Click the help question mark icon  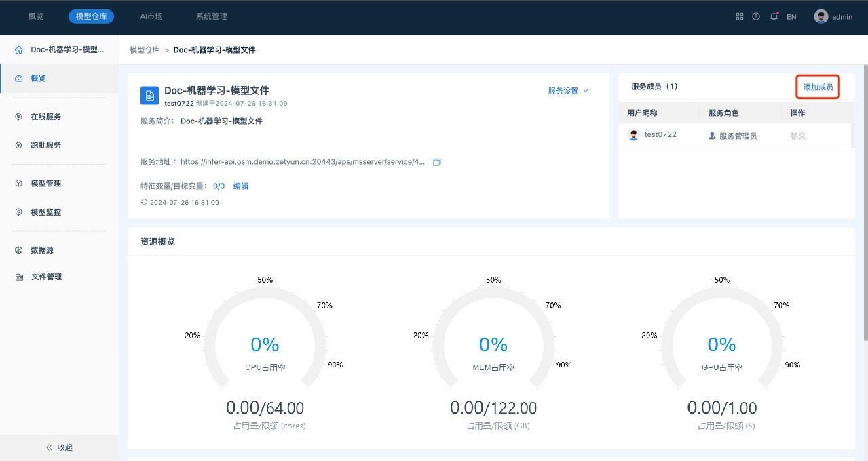(x=756, y=17)
